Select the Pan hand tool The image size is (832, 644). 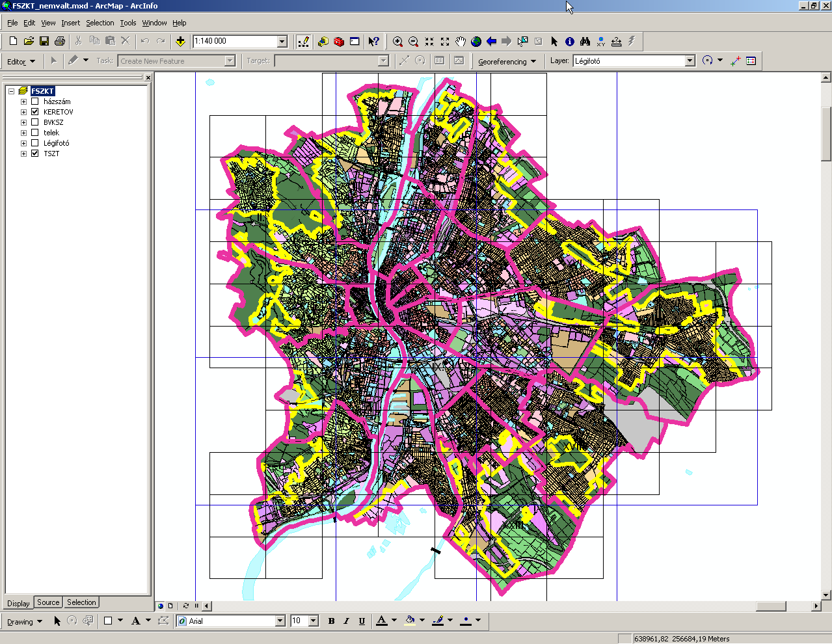(x=461, y=41)
